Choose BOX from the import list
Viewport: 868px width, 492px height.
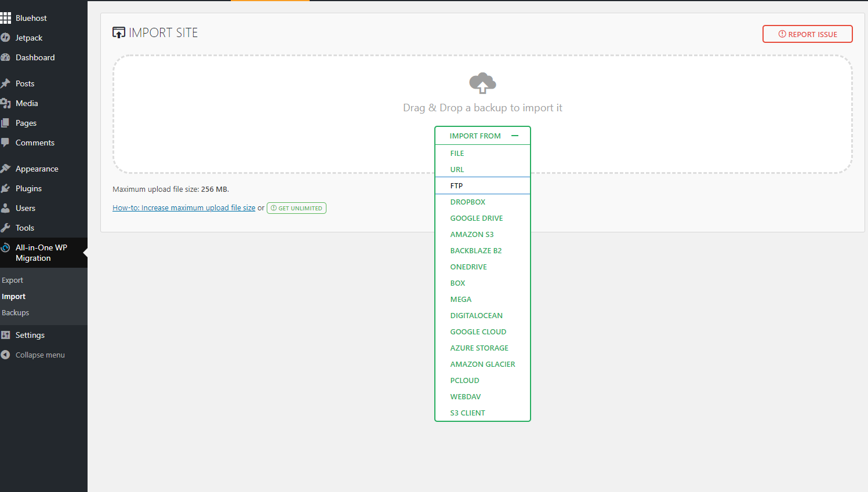482,283
